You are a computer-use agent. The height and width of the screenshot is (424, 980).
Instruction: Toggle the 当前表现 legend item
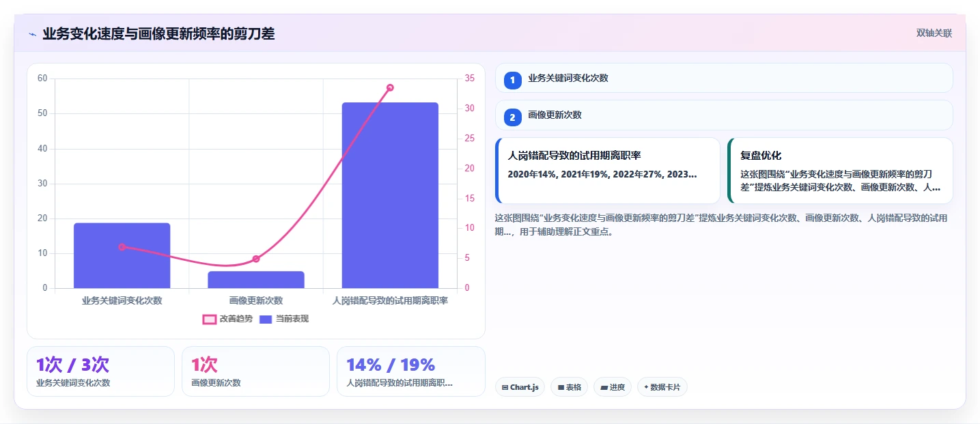[x=284, y=319]
